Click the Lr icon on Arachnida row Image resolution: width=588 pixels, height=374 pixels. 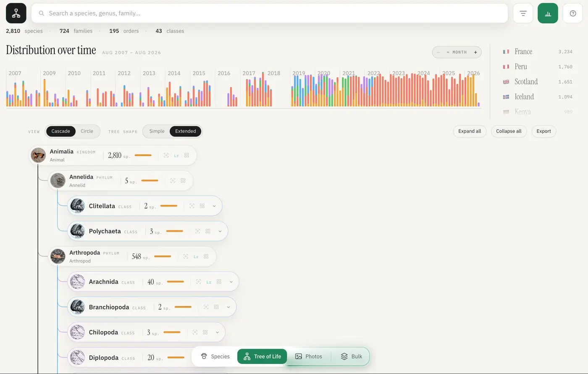coord(209,282)
